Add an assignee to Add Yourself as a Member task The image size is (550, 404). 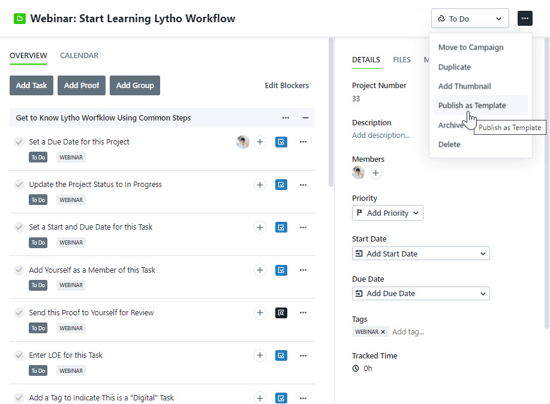tap(260, 270)
